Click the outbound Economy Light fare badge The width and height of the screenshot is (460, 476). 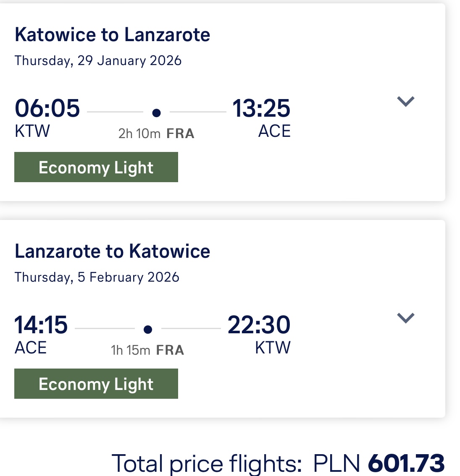(x=96, y=167)
